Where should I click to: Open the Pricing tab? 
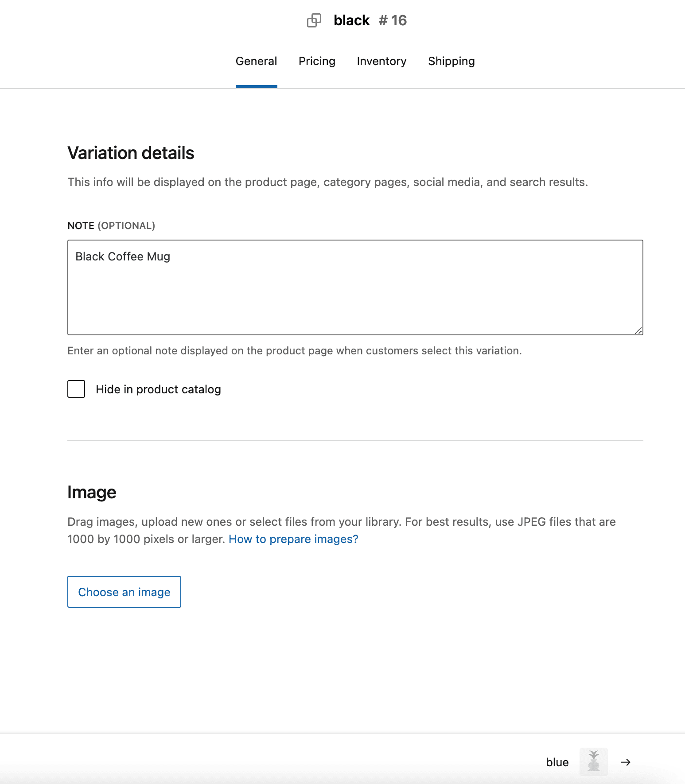click(317, 61)
